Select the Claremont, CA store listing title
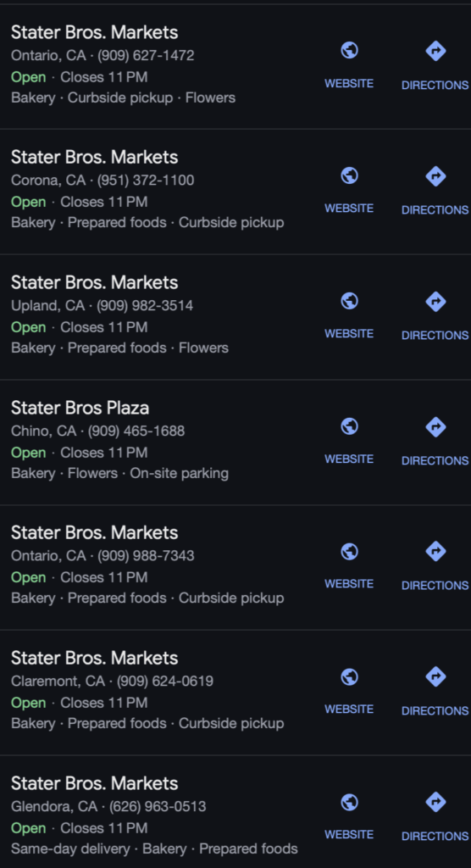This screenshot has width=471, height=868. (95, 658)
